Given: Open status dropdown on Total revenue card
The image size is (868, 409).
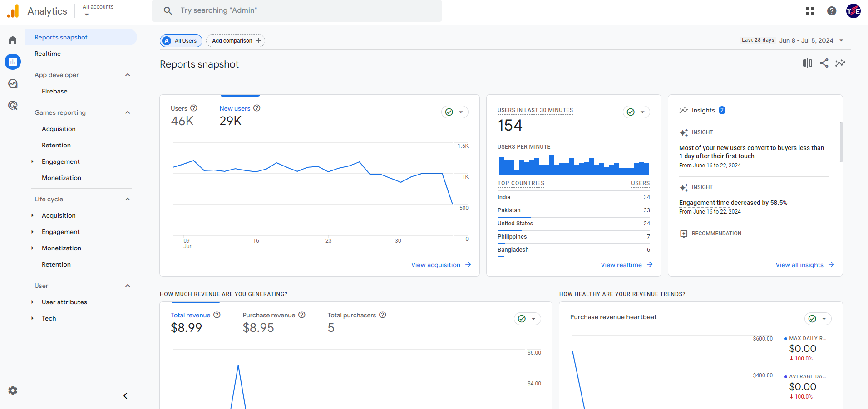Looking at the screenshot, I should click(x=528, y=319).
